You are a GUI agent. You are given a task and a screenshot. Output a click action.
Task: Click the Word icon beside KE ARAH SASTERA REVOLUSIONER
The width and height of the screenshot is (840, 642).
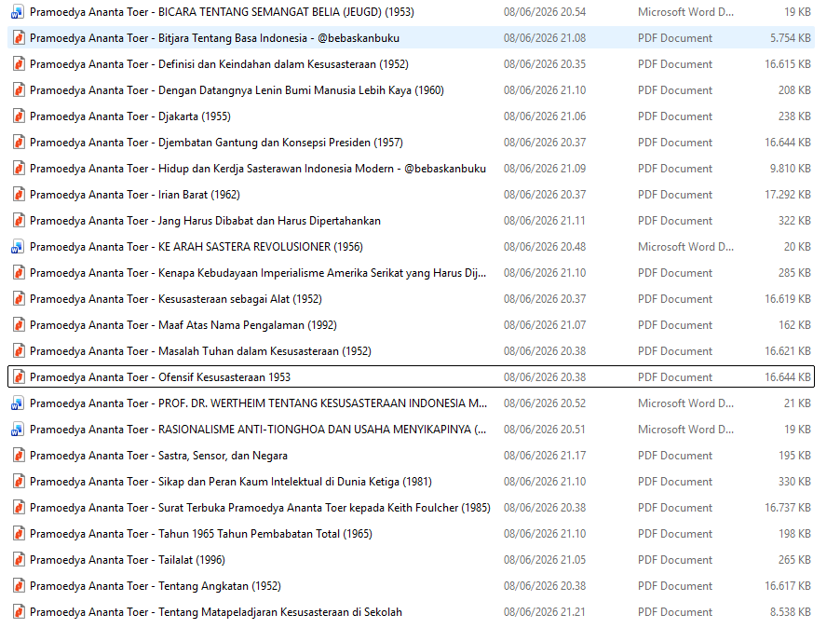pos(18,247)
